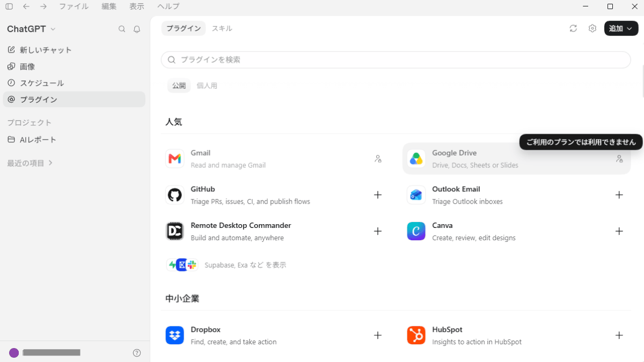Click the Canva plugin logo

tap(416, 231)
